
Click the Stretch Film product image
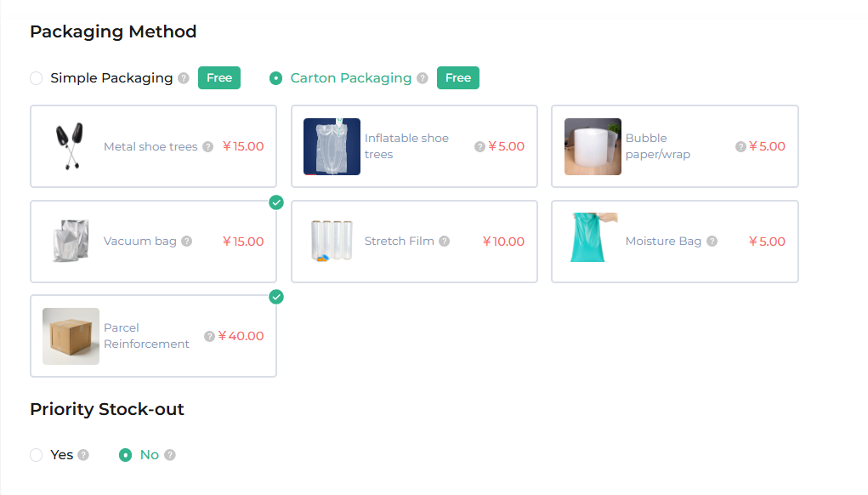[332, 242]
